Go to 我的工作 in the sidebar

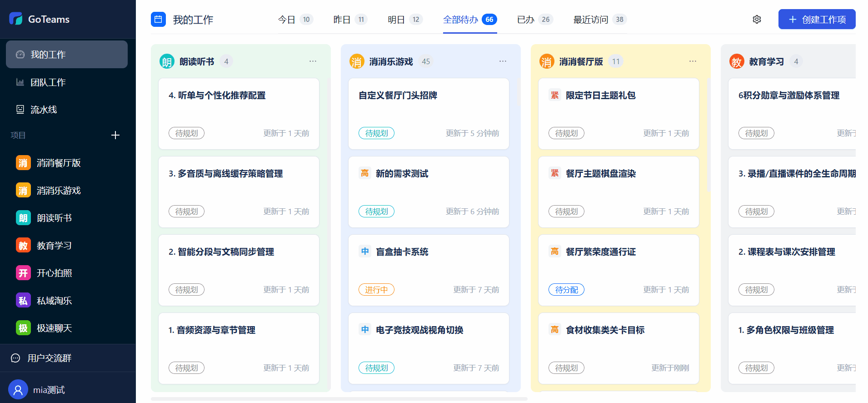(x=67, y=55)
